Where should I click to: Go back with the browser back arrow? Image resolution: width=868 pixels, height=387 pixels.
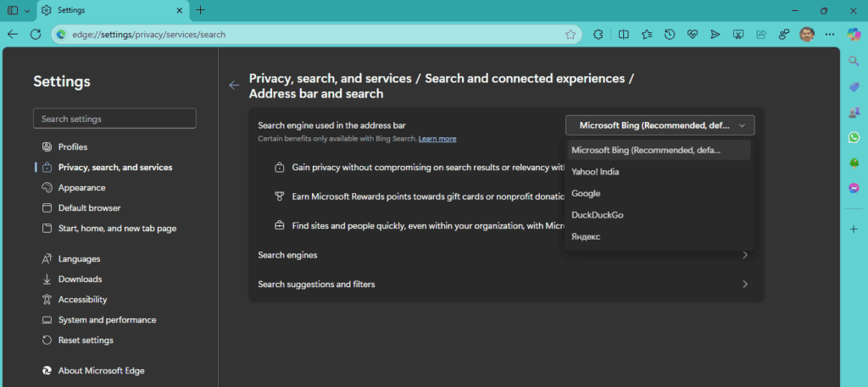point(13,34)
